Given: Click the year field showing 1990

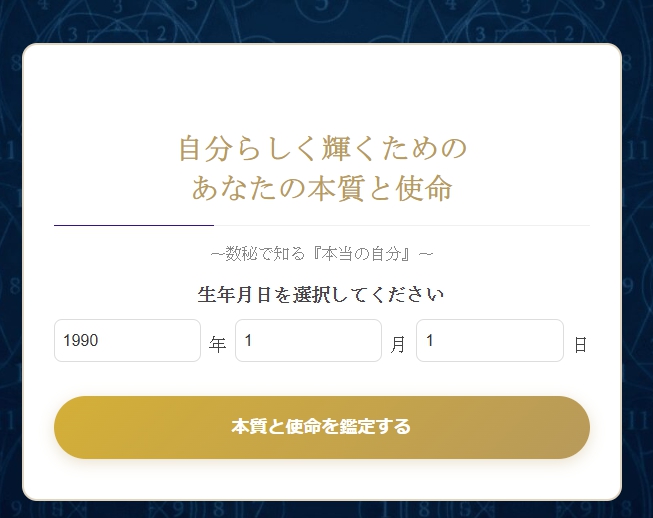Looking at the screenshot, I should pyautogui.click(x=127, y=341).
